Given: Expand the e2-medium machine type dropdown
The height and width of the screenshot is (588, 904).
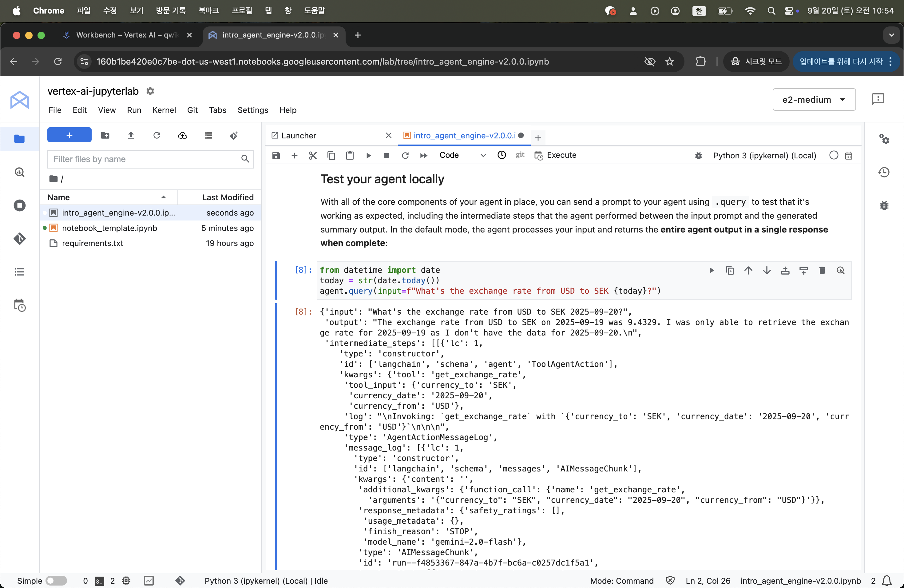Looking at the screenshot, I should coord(814,100).
